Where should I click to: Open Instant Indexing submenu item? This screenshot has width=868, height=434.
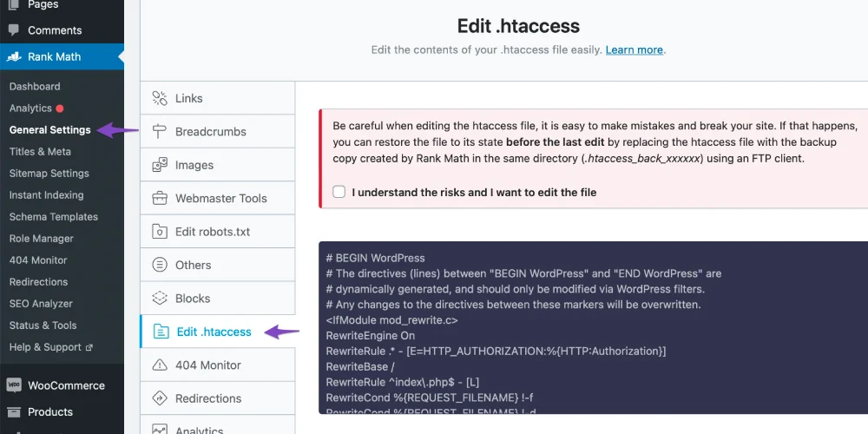pyautogui.click(x=47, y=194)
